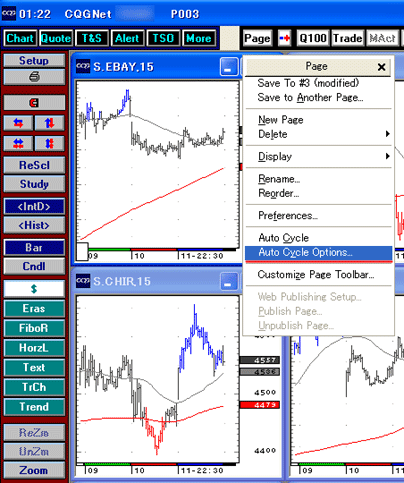This screenshot has width=404, height=483.
Task: Choose New Page menu item
Action: [x=318, y=120]
